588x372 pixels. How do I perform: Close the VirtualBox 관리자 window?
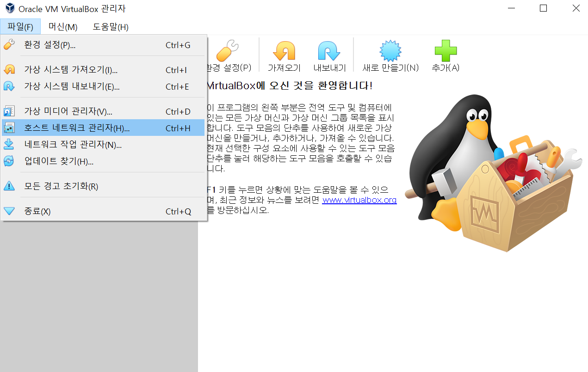pos(576,8)
